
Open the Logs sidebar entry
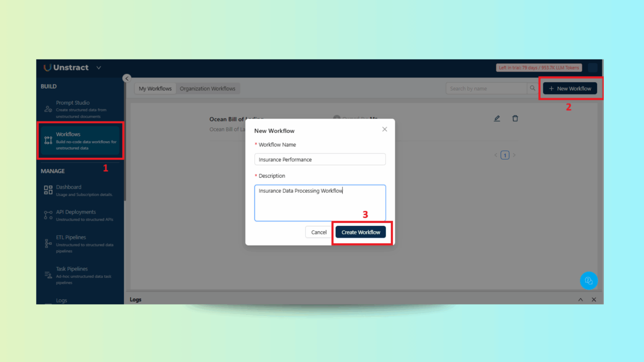(x=61, y=300)
